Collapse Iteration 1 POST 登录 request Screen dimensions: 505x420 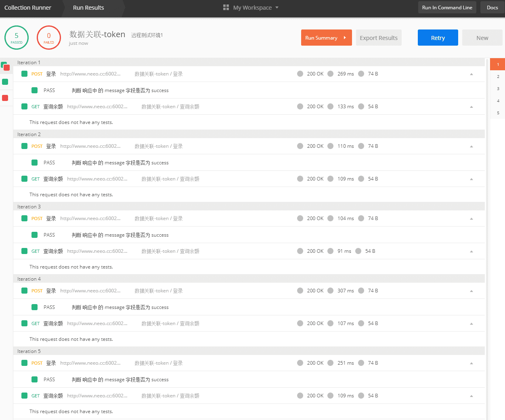(471, 74)
